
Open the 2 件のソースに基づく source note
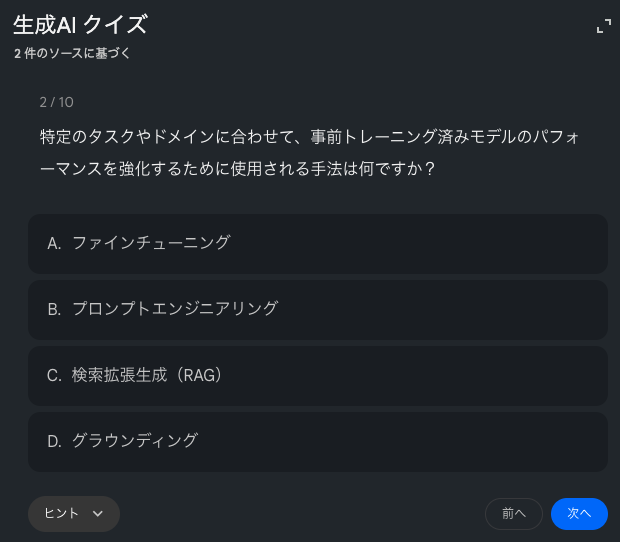[72, 53]
